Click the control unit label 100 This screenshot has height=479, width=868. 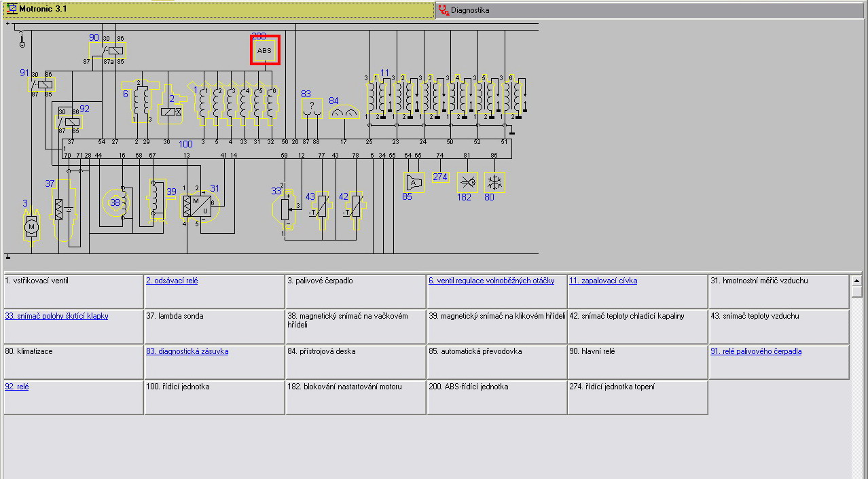[185, 145]
